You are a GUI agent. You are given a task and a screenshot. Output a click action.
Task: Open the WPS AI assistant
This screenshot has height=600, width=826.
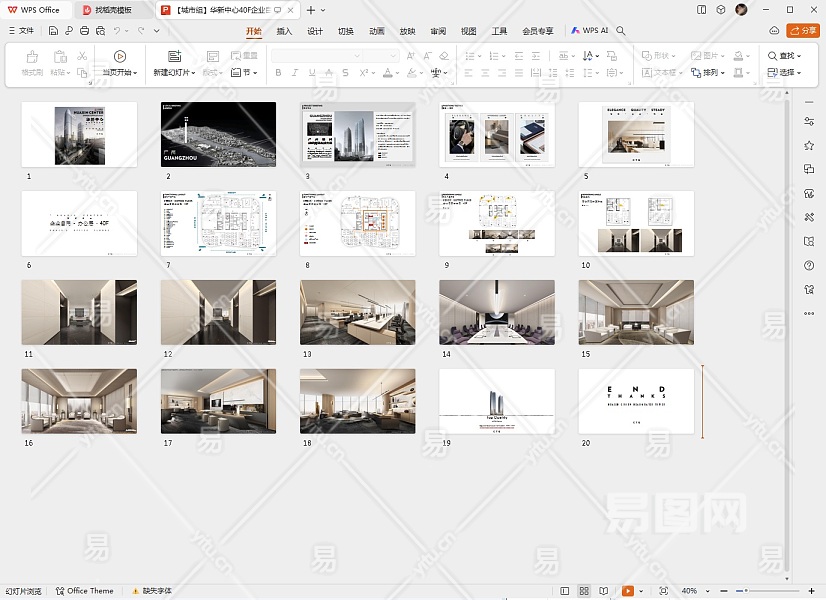tap(590, 31)
